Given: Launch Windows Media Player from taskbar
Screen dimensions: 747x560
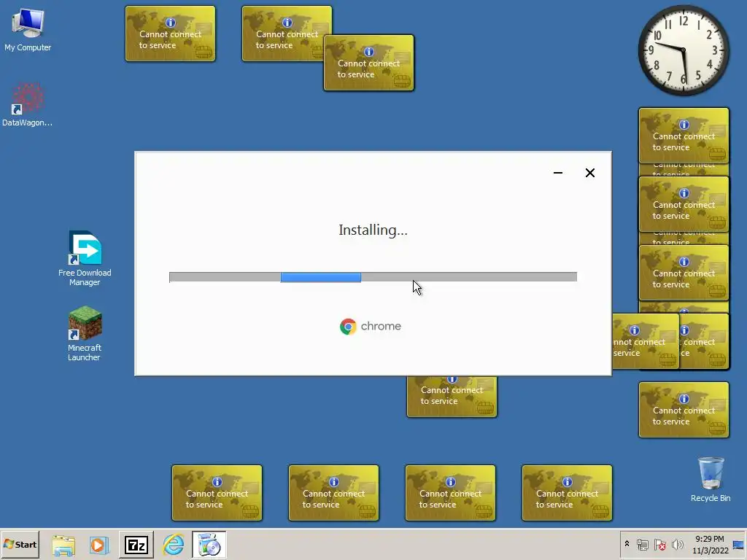Looking at the screenshot, I should click(99, 545).
